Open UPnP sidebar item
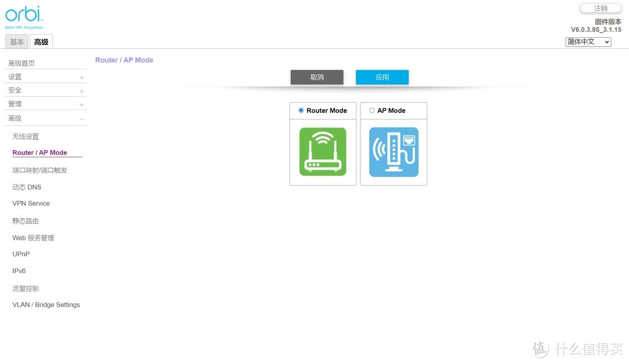This screenshot has height=364, width=629. pyautogui.click(x=22, y=254)
